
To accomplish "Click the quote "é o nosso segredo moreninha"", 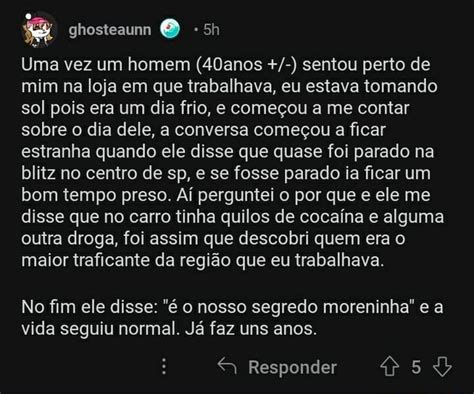I will (290, 307).
